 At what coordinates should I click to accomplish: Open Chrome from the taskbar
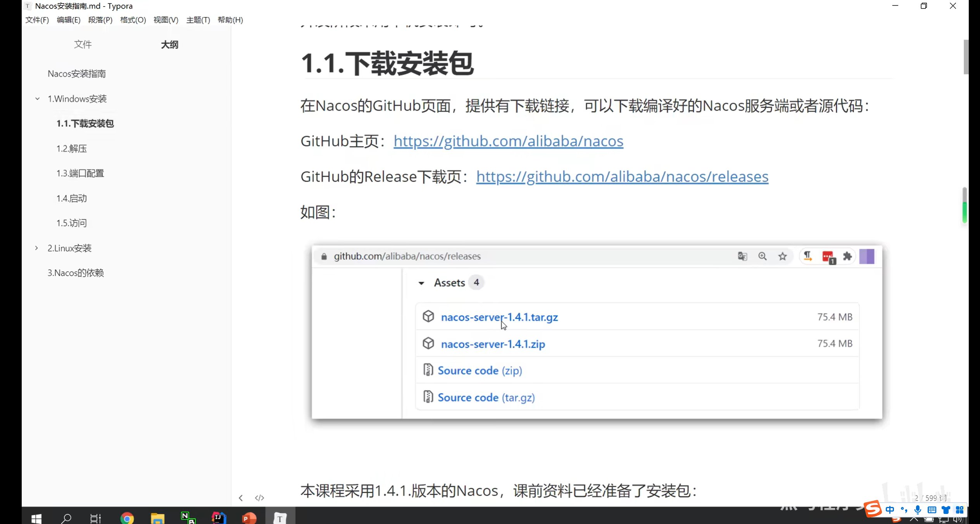127,518
